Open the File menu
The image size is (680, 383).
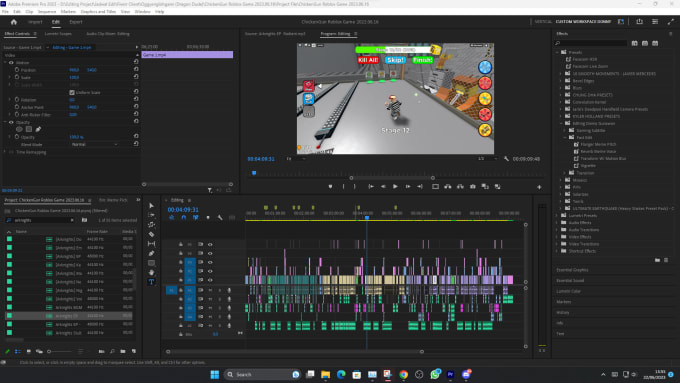click(x=5, y=12)
